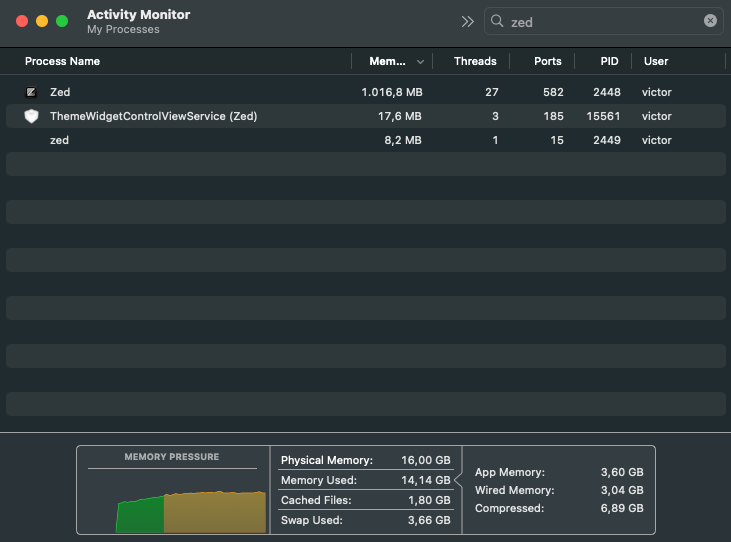Sort by User column header
The image size is (731, 542).
[656, 61]
